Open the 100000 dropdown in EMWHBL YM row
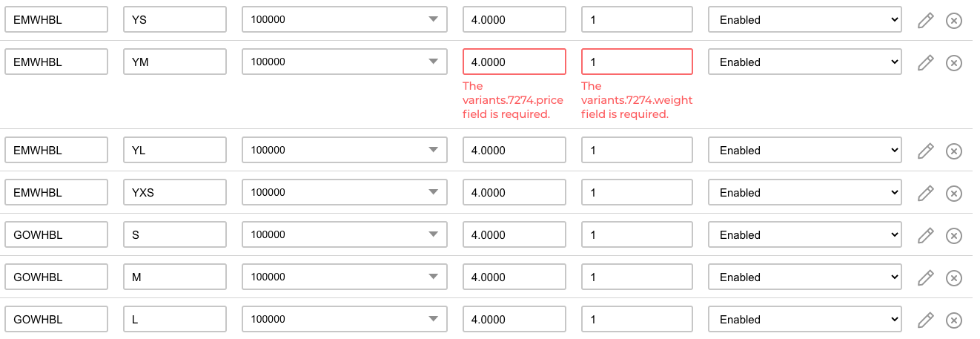The image size is (980, 339). [345, 62]
